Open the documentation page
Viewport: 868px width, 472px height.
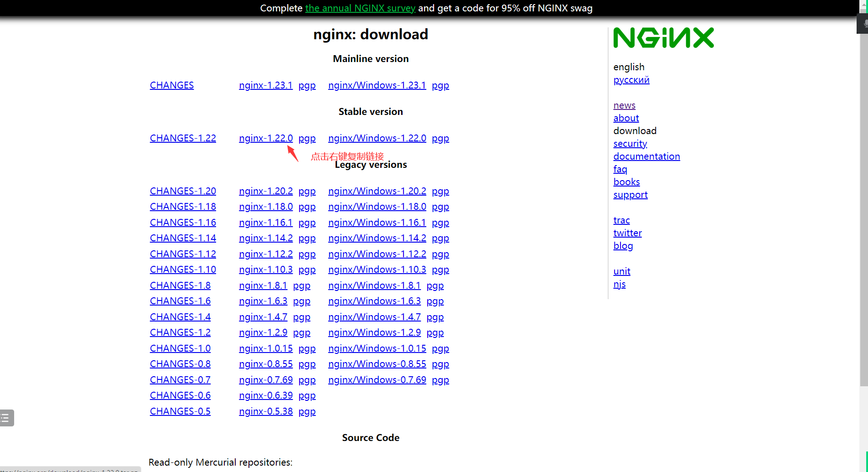[646, 156]
